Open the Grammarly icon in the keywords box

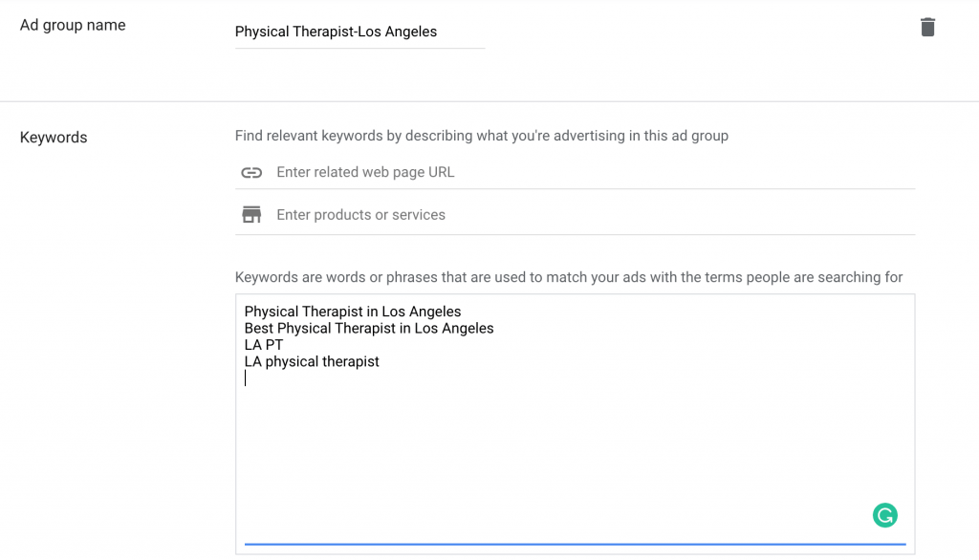pyautogui.click(x=884, y=515)
